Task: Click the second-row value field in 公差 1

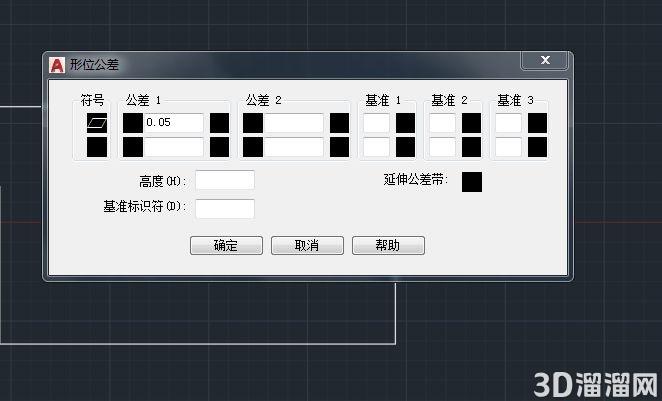Action: 174,147
